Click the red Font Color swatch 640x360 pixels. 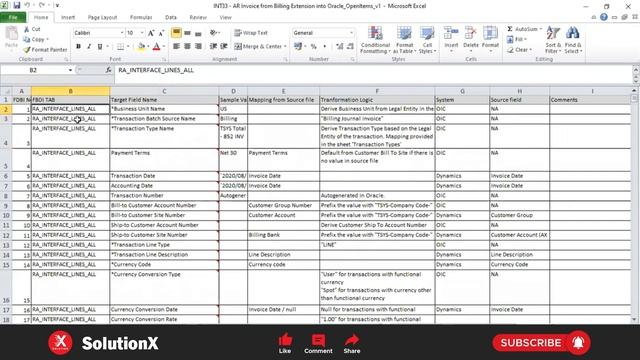[156, 47]
